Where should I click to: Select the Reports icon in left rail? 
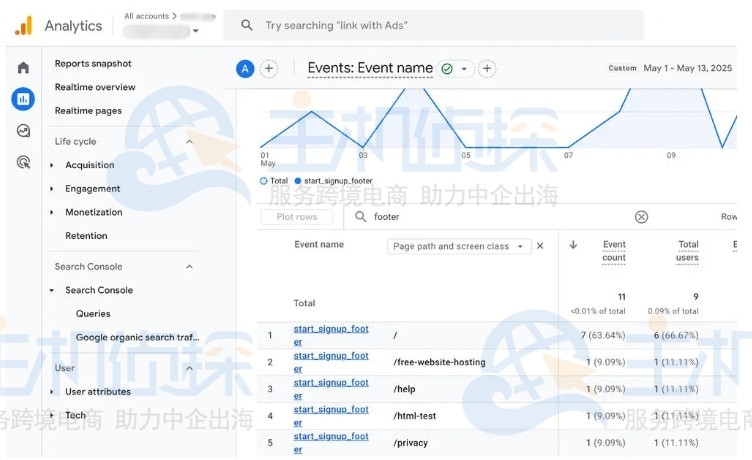23,99
